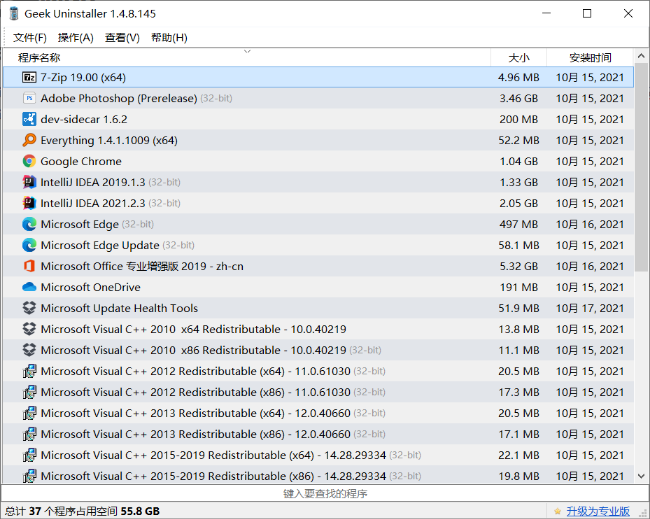Image resolution: width=650 pixels, height=519 pixels.
Task: Click the Microsoft Edge Update icon
Action: coord(29,245)
